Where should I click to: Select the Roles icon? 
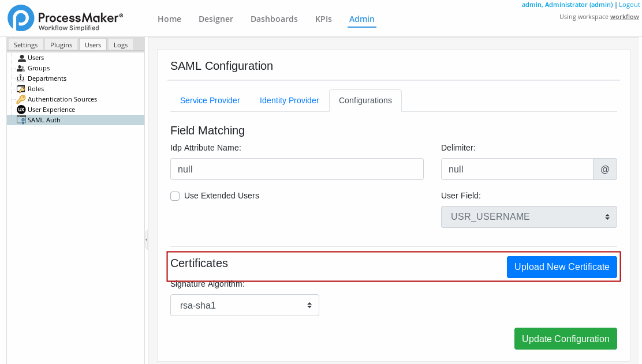point(21,89)
